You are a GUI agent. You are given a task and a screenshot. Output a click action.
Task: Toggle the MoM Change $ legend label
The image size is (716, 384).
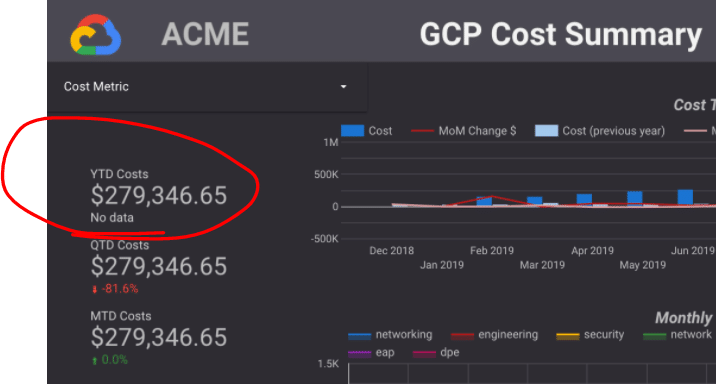click(477, 131)
